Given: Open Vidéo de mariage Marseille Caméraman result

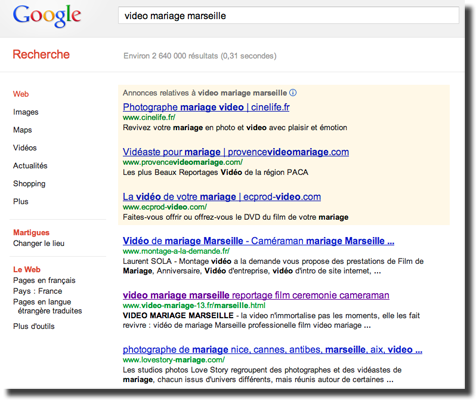Looking at the screenshot, I should tap(258, 241).
